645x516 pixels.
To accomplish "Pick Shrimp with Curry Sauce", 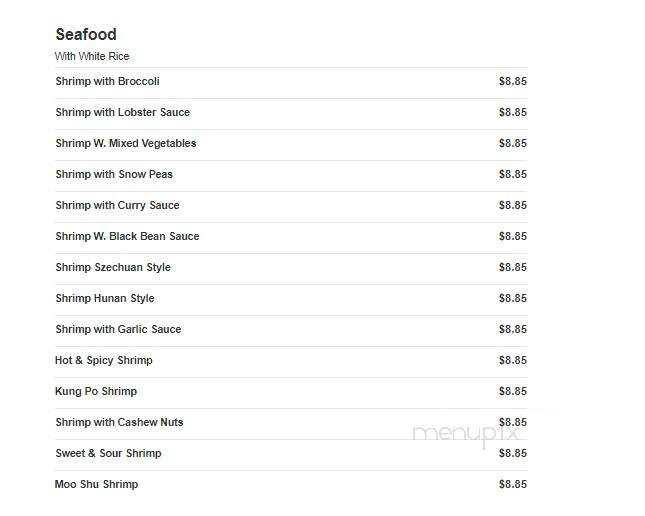I will pos(117,205).
